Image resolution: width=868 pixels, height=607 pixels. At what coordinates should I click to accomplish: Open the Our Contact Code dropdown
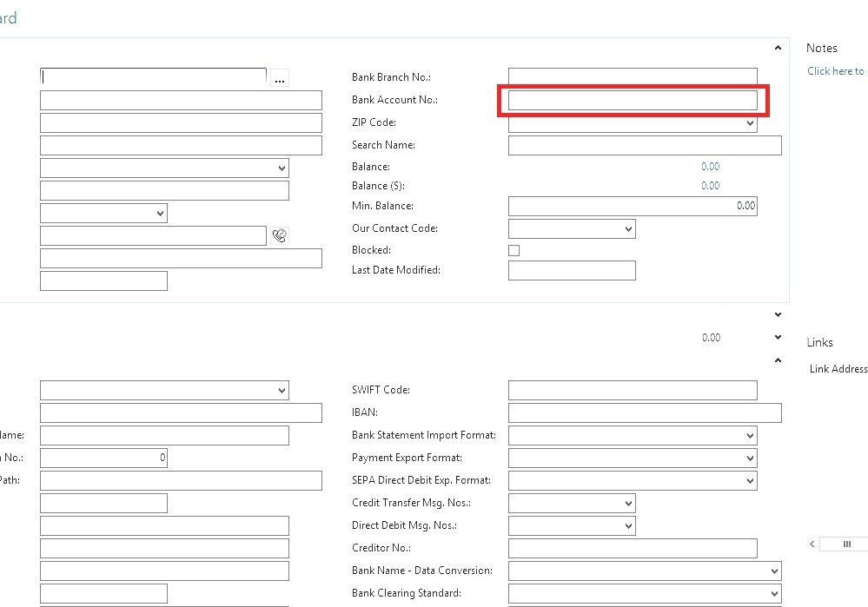click(x=628, y=228)
